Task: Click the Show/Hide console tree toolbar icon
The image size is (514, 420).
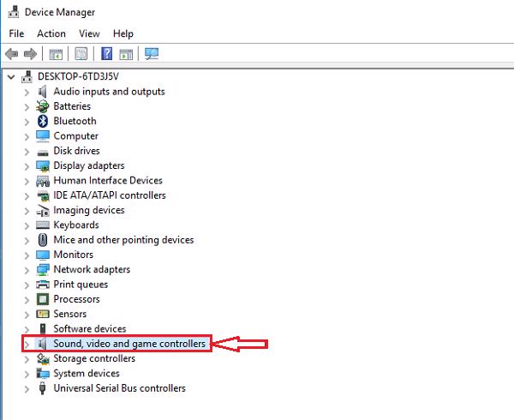Action: (56, 54)
